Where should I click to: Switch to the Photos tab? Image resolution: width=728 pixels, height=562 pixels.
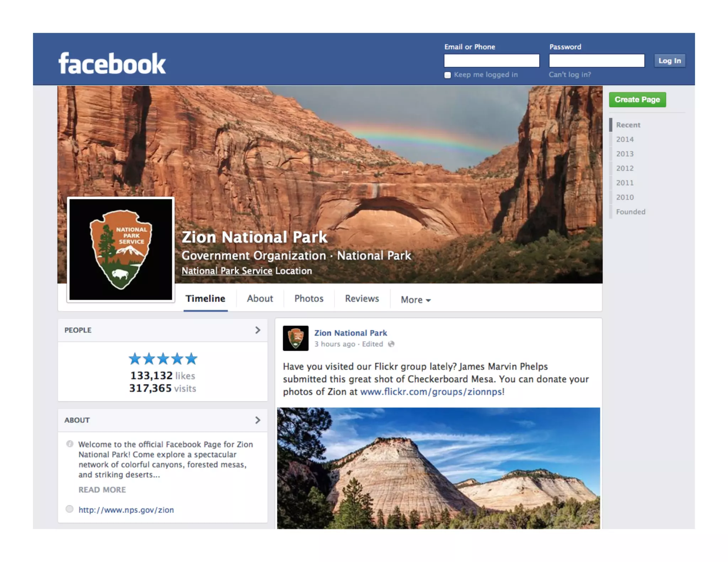click(309, 298)
